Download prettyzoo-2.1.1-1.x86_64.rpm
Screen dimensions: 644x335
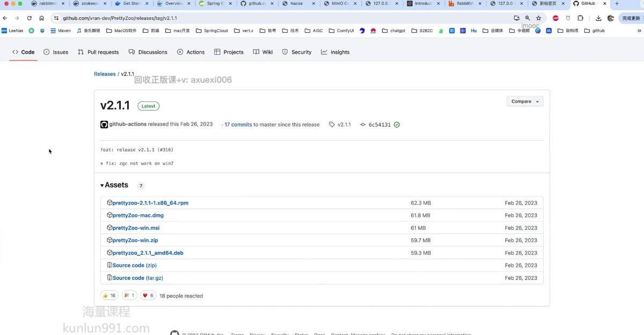click(x=150, y=203)
